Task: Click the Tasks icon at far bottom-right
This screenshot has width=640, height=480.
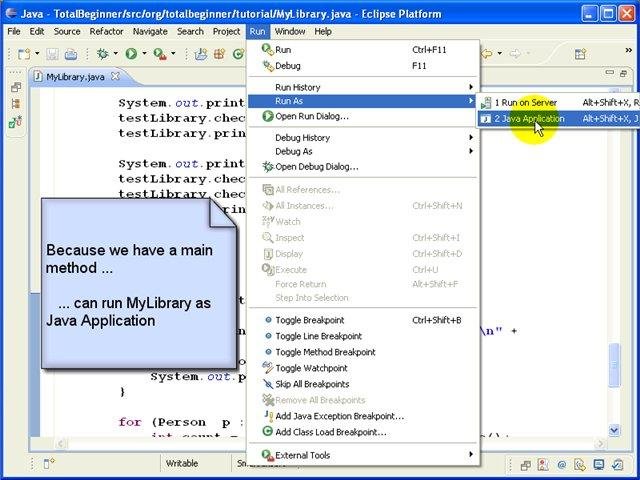Action: click(x=618, y=465)
